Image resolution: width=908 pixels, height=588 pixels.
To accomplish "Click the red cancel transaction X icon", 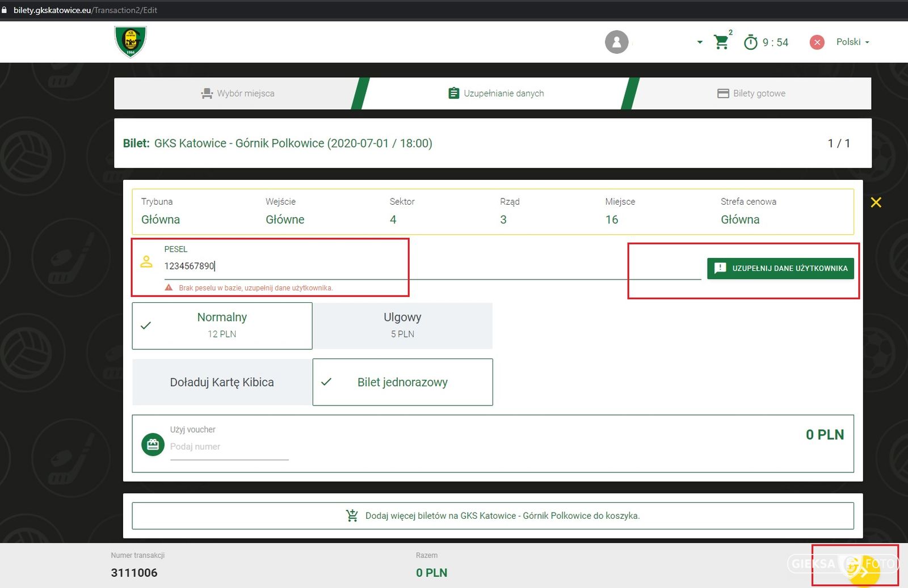I will tap(817, 42).
